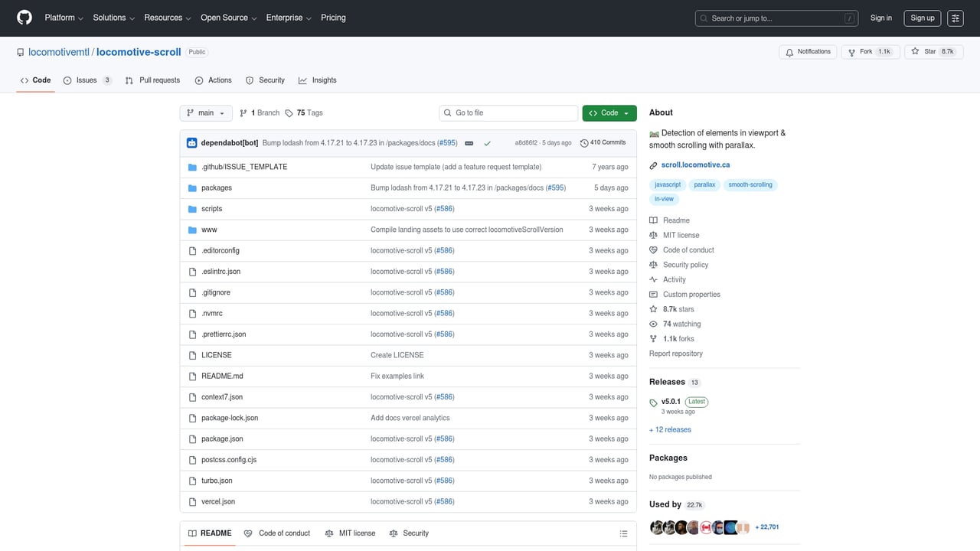Click the packages folder
980x551 pixels.
pyautogui.click(x=216, y=187)
